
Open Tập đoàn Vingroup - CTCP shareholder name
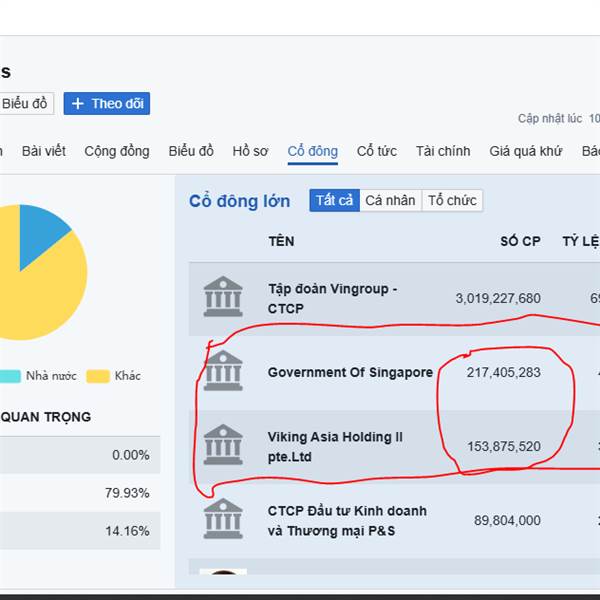(332, 298)
